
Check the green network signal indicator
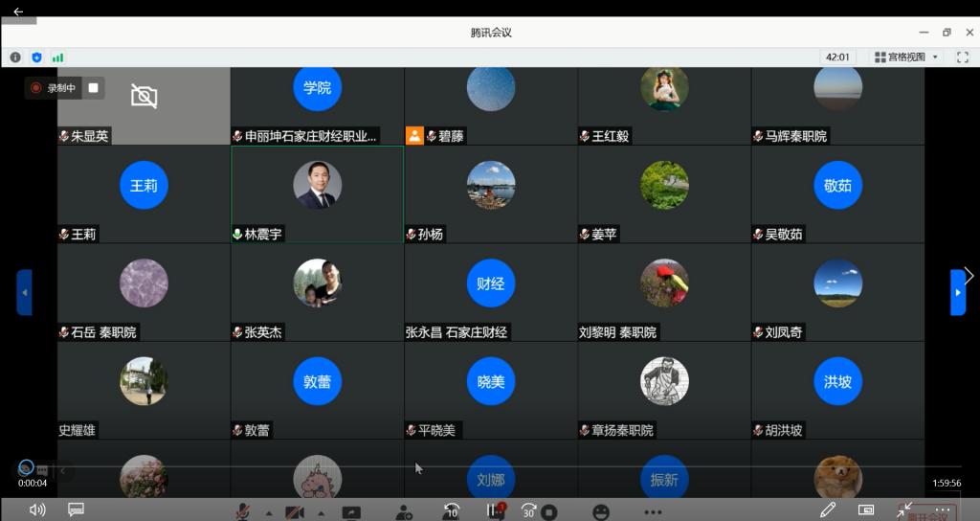pyautogui.click(x=57, y=57)
